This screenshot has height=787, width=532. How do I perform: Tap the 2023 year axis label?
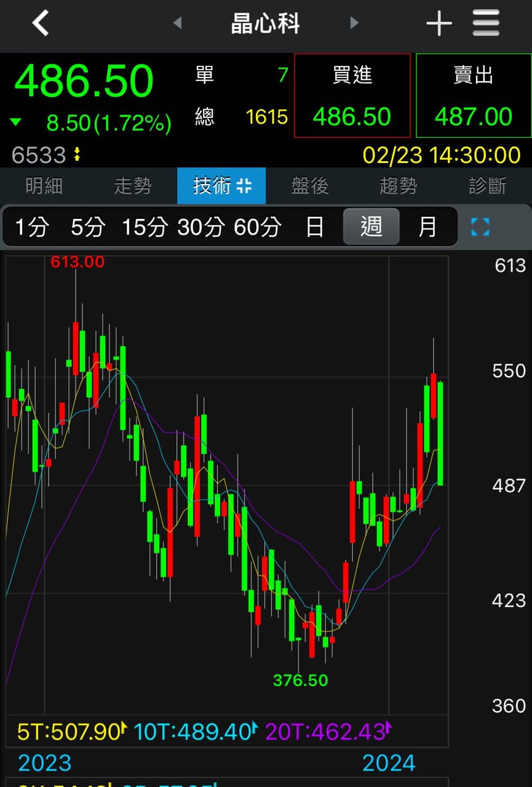coord(44,764)
